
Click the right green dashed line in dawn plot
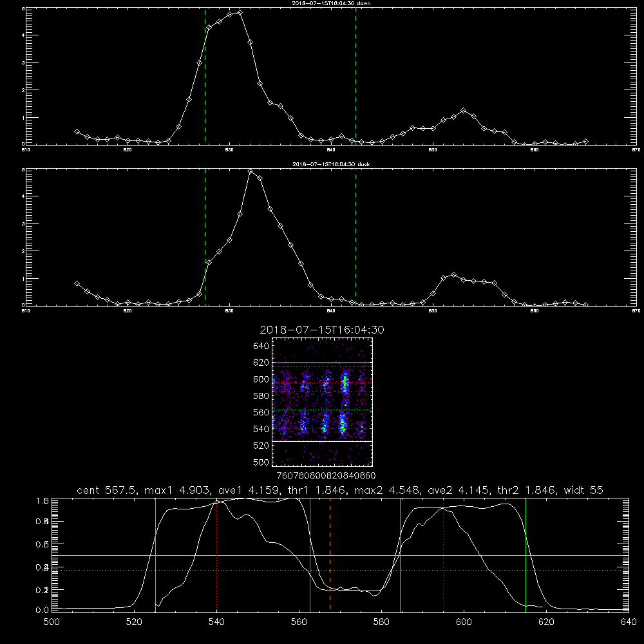pyautogui.click(x=355, y=76)
